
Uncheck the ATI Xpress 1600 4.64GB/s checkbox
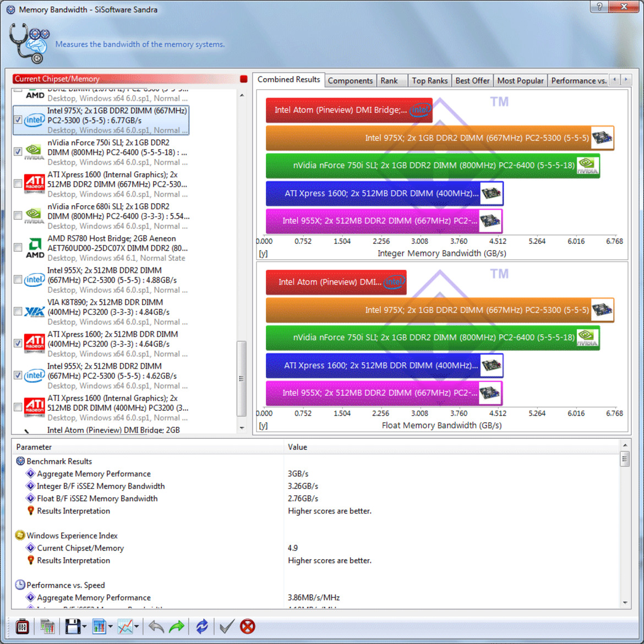tap(18, 343)
